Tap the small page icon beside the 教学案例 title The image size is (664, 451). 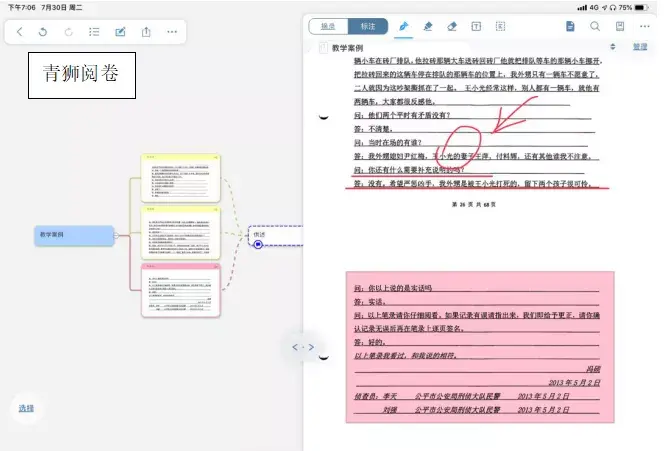pos(323,48)
